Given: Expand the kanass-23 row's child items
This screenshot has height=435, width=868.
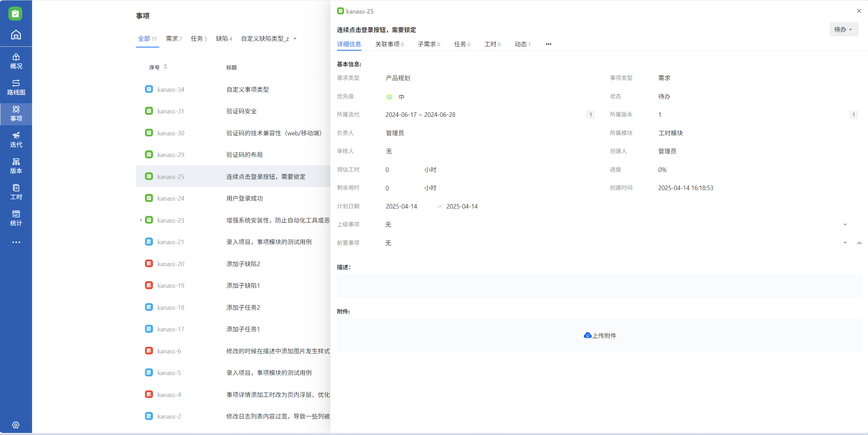Looking at the screenshot, I should (x=141, y=220).
